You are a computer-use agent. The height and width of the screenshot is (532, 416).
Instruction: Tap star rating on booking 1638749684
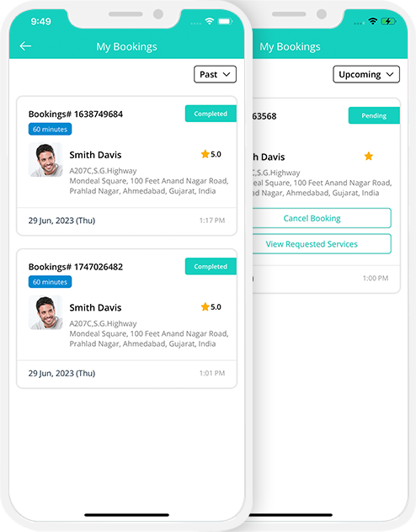coord(211,154)
